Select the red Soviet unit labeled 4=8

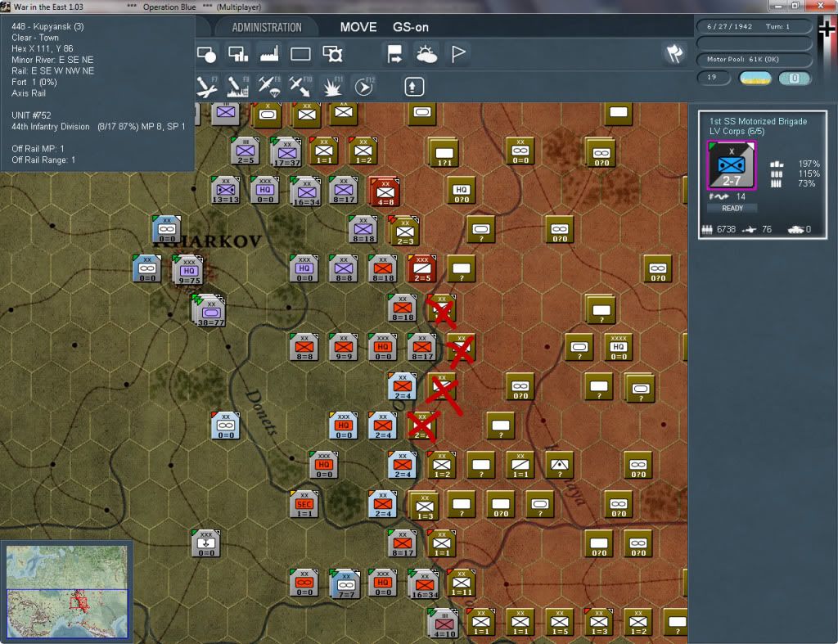pos(385,191)
